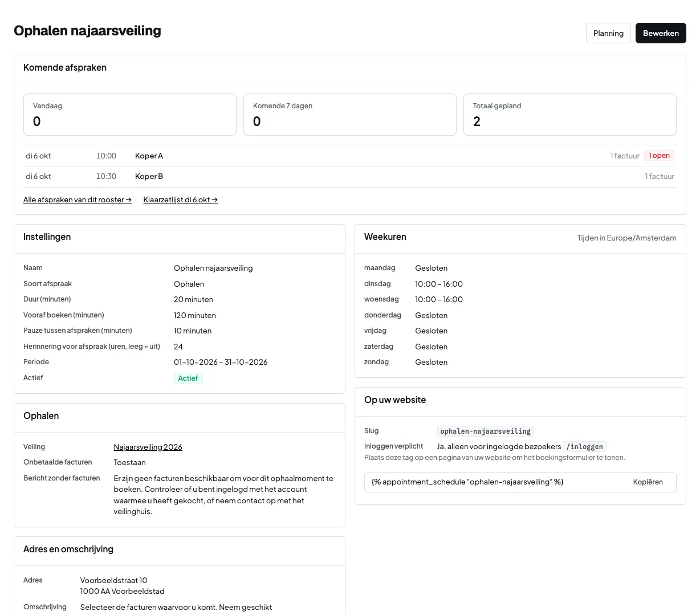Click the '1 open' red badge
700x615 pixels.
click(659, 156)
